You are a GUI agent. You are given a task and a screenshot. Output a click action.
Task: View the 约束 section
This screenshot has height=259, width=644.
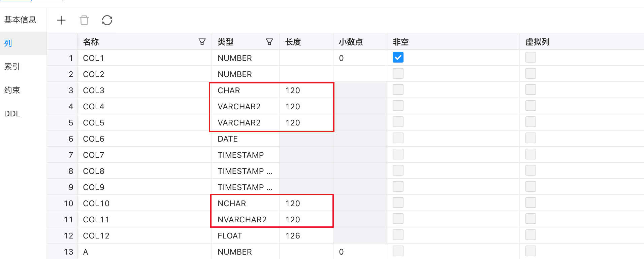coord(12,90)
